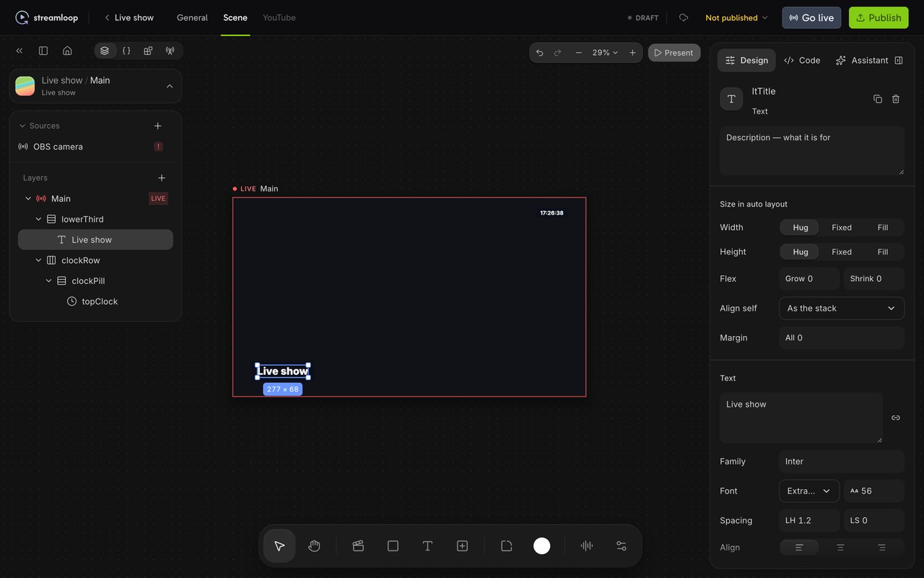Open the Align self dropdown
Screen dimensions: 924x578
[842, 309]
